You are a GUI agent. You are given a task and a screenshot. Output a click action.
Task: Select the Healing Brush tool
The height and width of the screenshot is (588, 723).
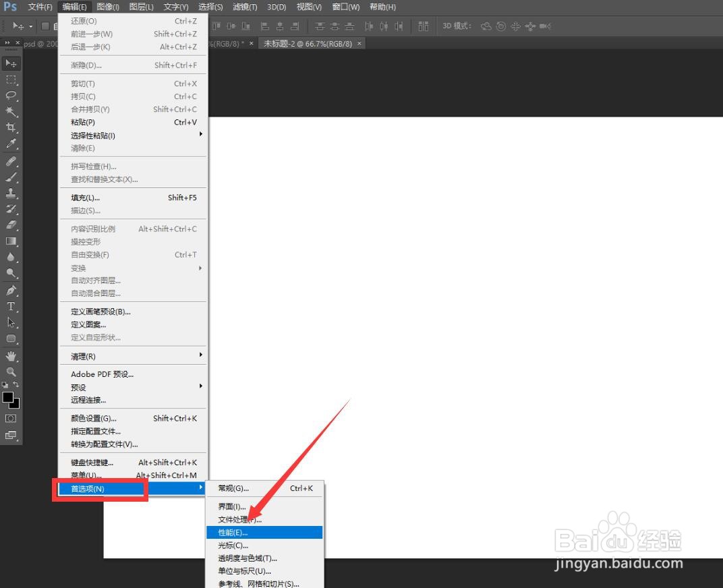point(11,161)
